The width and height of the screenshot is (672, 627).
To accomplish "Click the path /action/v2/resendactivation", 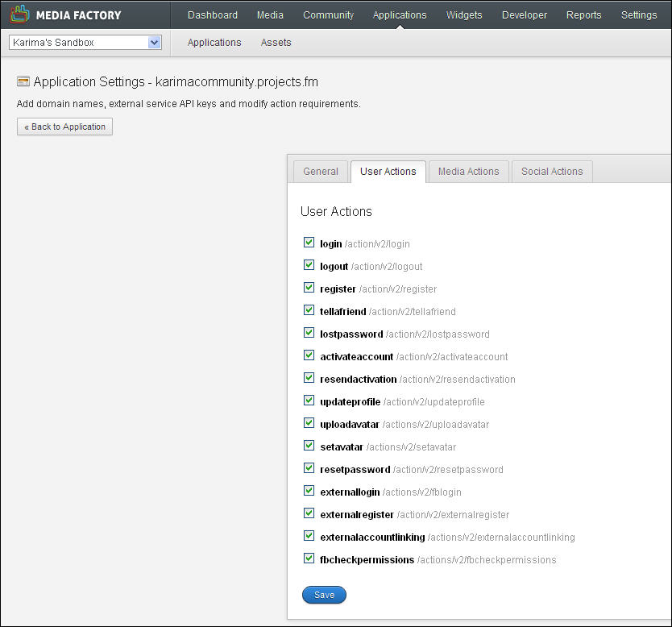I will pyautogui.click(x=458, y=380).
